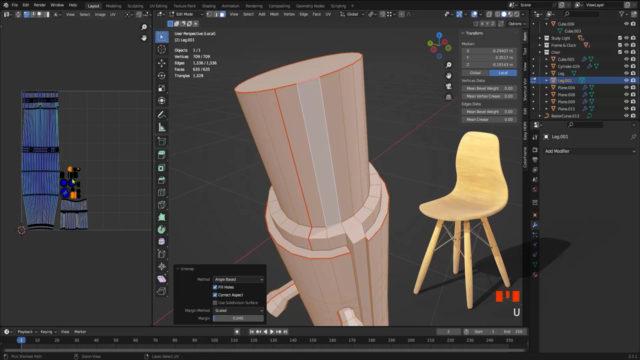Hide BezierCurve.013 using eye icon
The width and height of the screenshot is (640, 360).
[626, 116]
